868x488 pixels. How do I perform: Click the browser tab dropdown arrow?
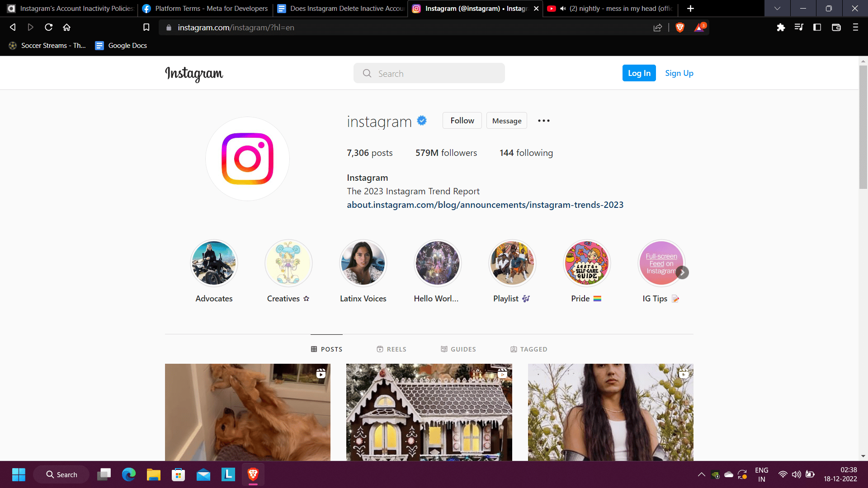[x=776, y=8]
